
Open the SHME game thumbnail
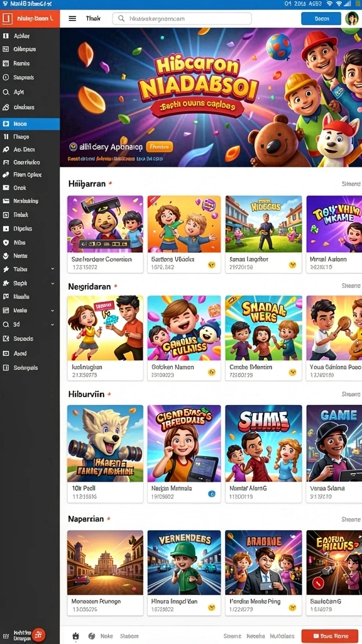(x=263, y=443)
